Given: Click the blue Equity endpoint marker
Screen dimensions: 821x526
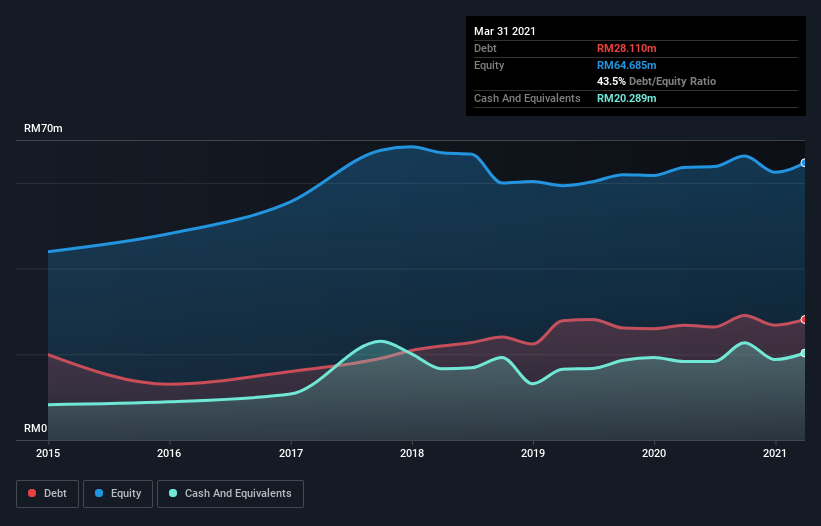Looking at the screenshot, I should click(804, 163).
